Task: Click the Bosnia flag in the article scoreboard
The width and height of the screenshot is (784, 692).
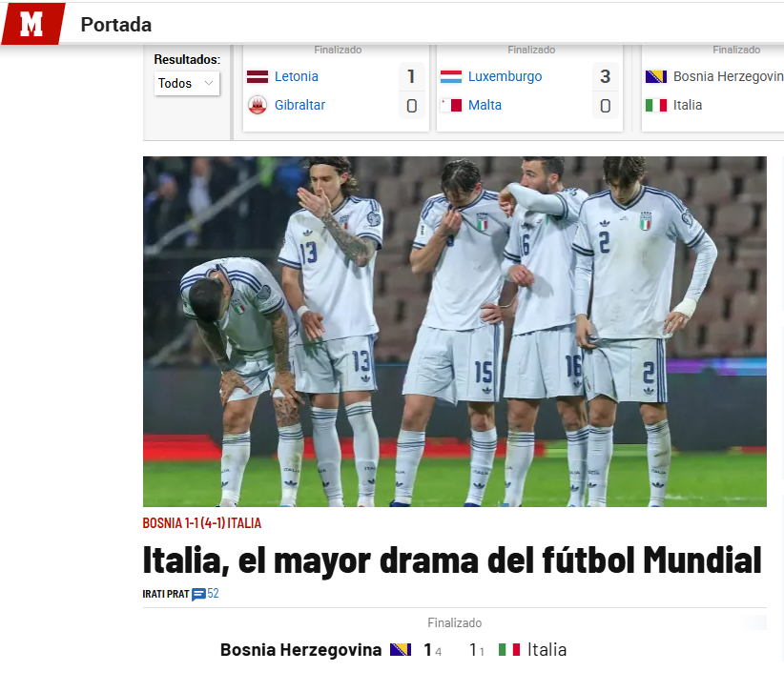Action: (401, 649)
